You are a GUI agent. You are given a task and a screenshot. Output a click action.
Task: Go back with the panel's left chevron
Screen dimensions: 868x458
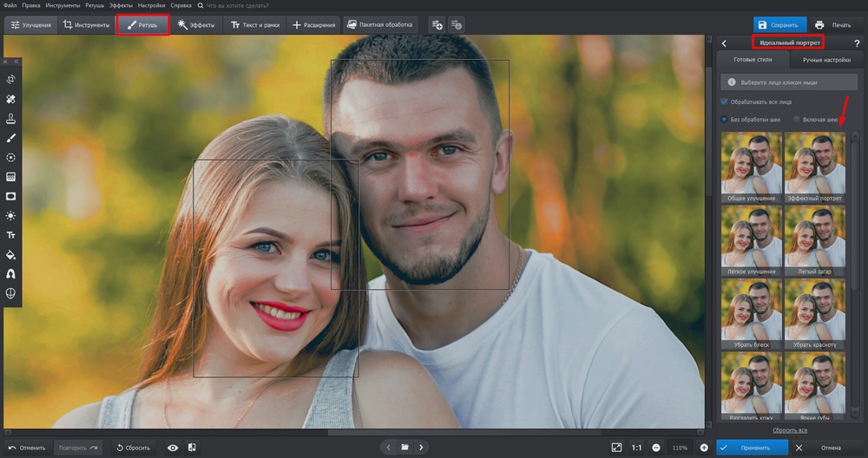(724, 43)
